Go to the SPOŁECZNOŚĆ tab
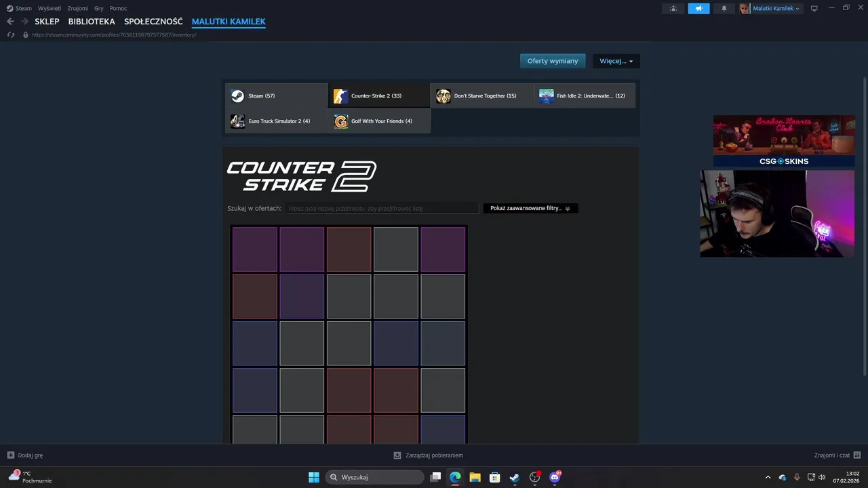 coord(153,22)
